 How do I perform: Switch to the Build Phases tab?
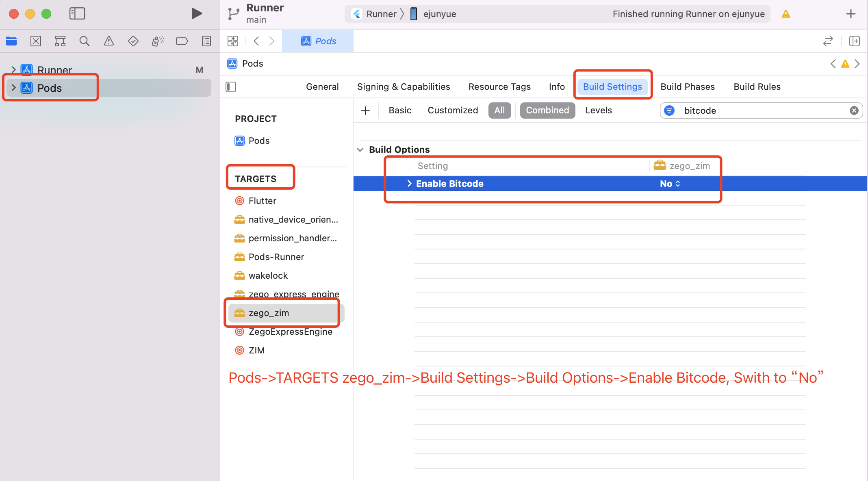click(687, 87)
